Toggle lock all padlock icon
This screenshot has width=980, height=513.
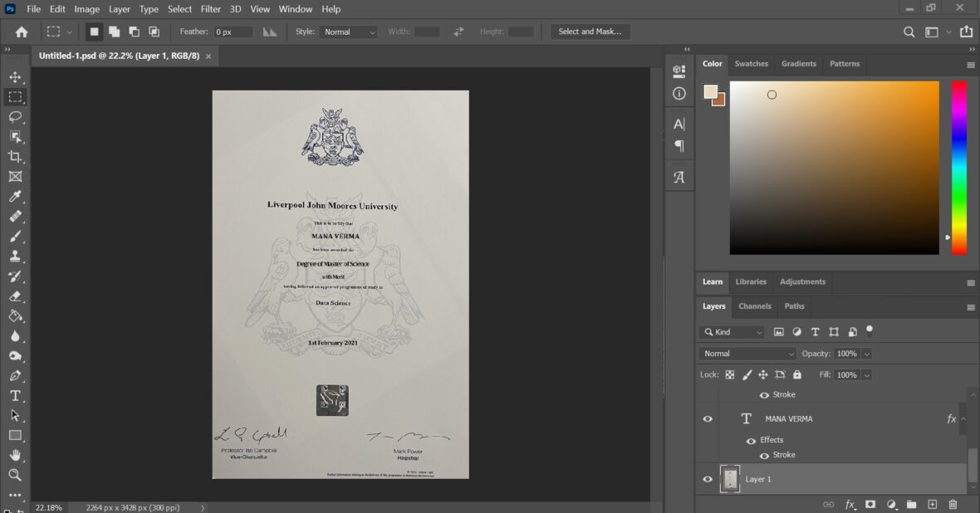click(x=797, y=375)
